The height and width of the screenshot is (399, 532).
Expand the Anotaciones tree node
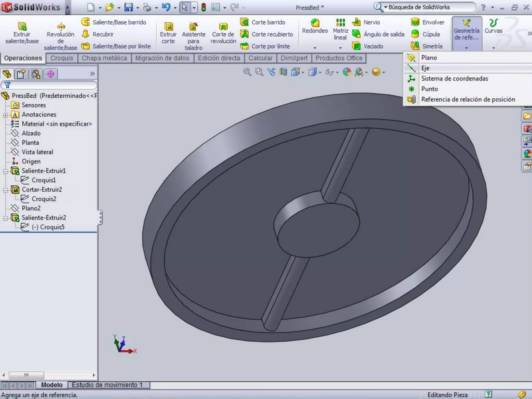click(5, 115)
